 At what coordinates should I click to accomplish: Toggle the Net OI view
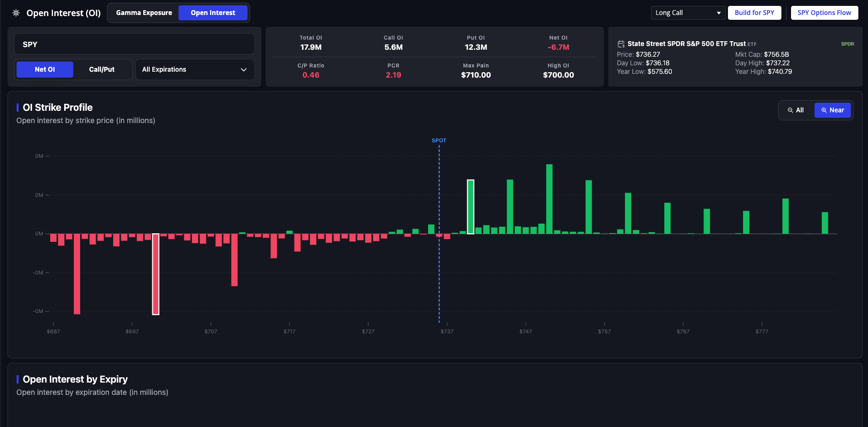pyautogui.click(x=45, y=70)
